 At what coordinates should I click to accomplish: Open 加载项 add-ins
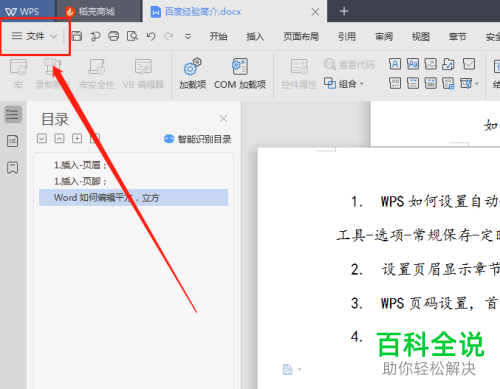tap(192, 74)
